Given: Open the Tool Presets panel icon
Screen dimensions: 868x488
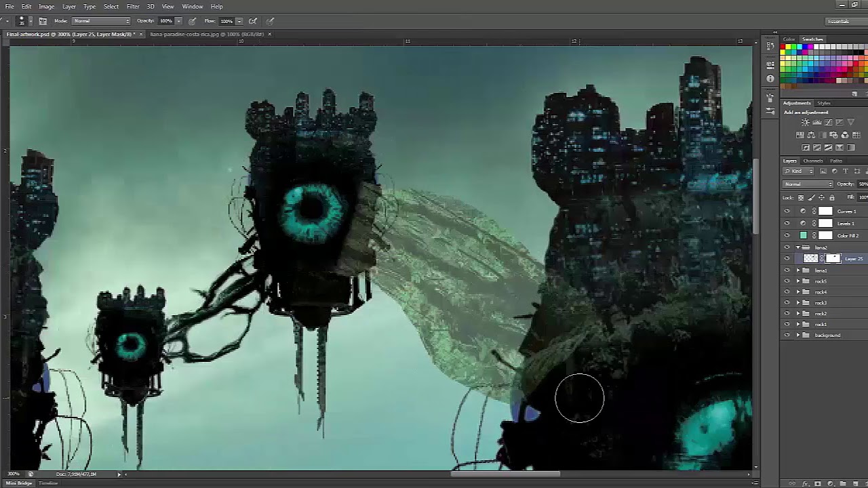Looking at the screenshot, I should click(770, 110).
